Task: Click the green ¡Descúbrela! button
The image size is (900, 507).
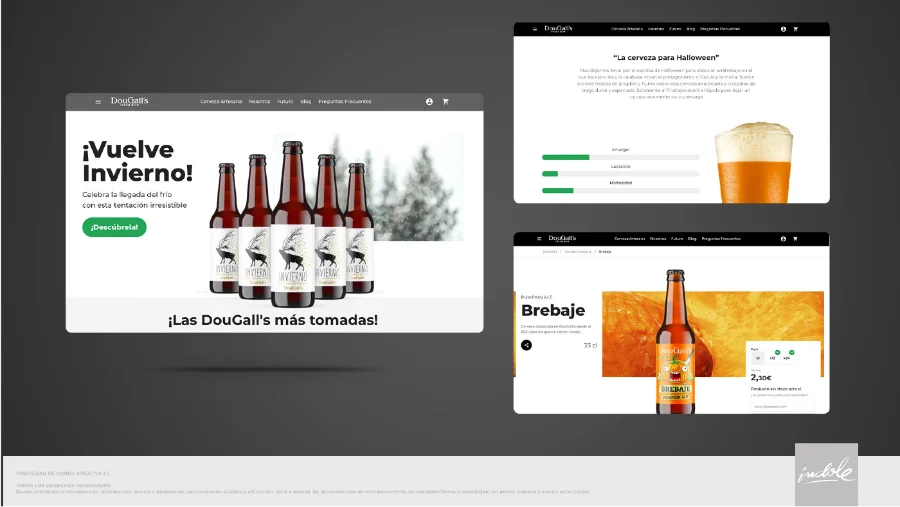Action: click(x=114, y=227)
